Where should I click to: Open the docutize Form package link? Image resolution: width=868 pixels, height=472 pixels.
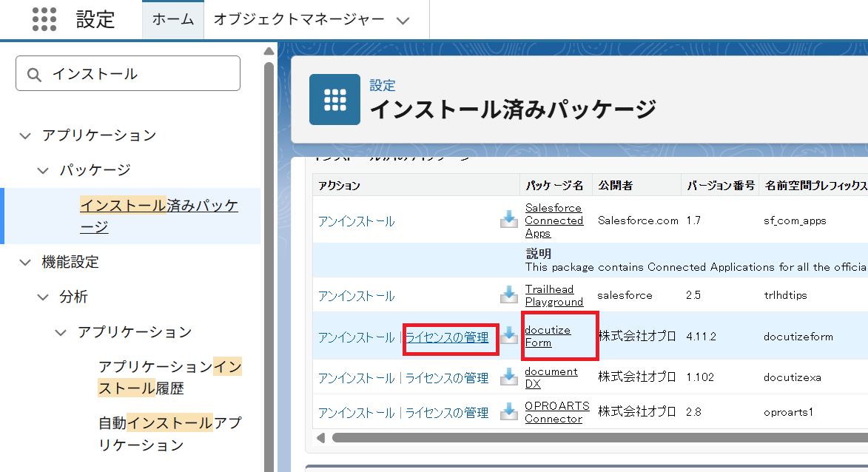tap(547, 336)
